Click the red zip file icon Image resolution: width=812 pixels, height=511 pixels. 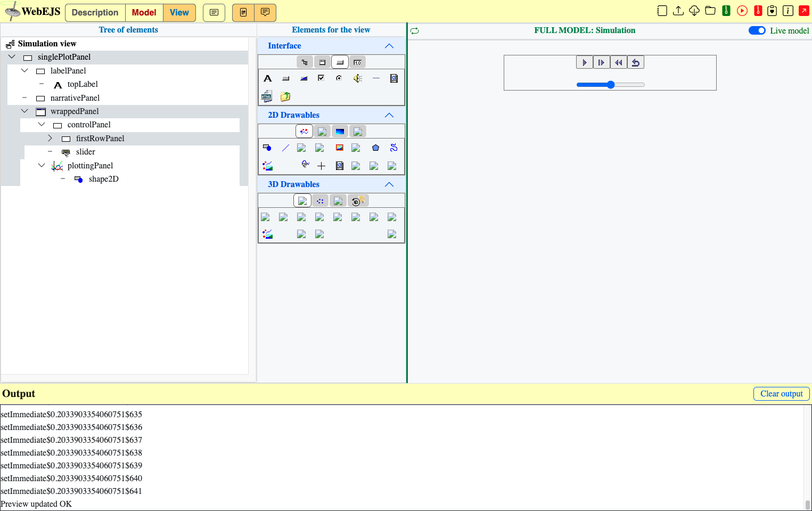(758, 11)
